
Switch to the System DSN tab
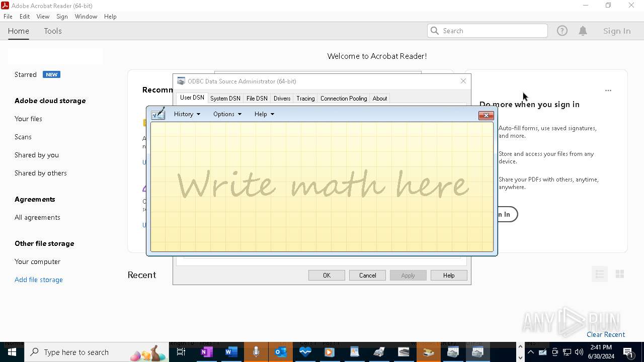[225, 99]
